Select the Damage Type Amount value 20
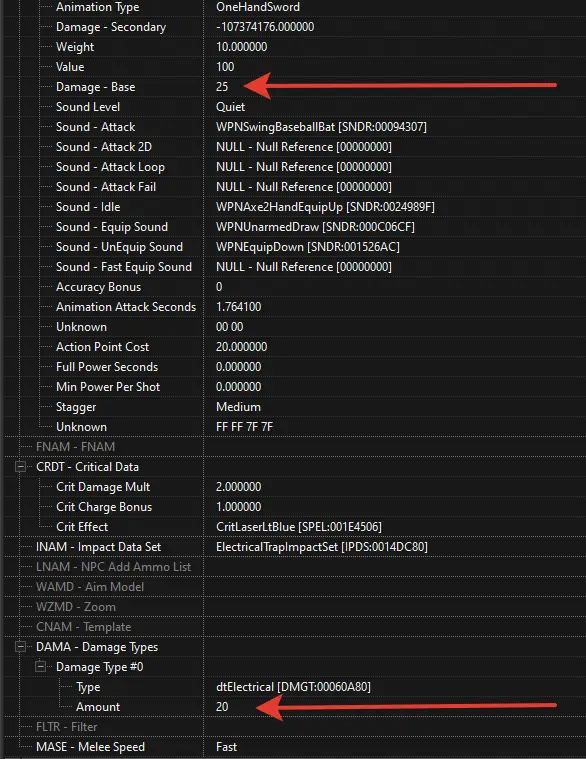 [222, 707]
